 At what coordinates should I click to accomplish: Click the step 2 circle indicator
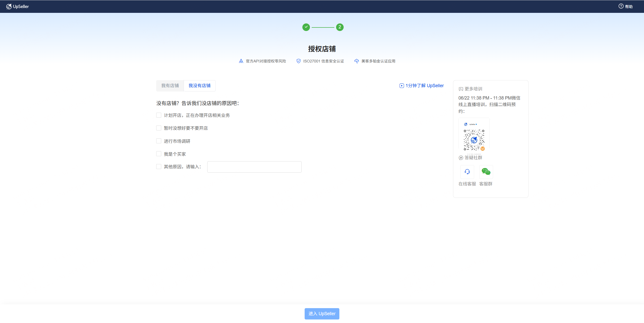[x=340, y=27]
